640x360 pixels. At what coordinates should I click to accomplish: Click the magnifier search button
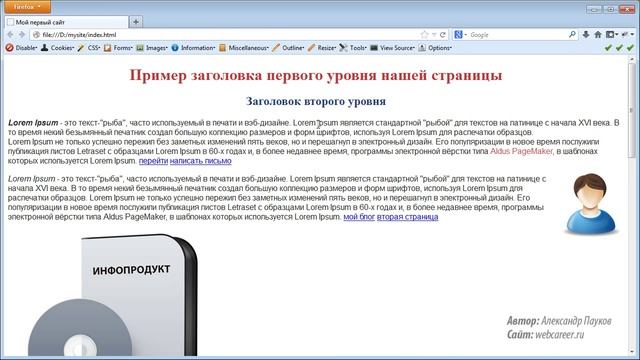pos(572,35)
